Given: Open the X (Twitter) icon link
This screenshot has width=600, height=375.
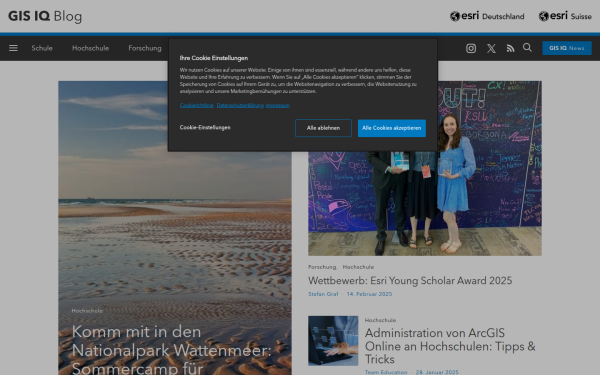Looking at the screenshot, I should click(491, 48).
